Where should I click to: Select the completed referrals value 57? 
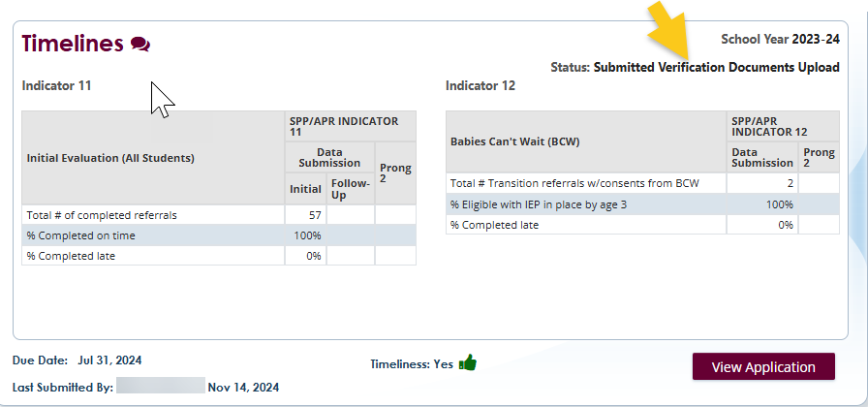(x=314, y=215)
